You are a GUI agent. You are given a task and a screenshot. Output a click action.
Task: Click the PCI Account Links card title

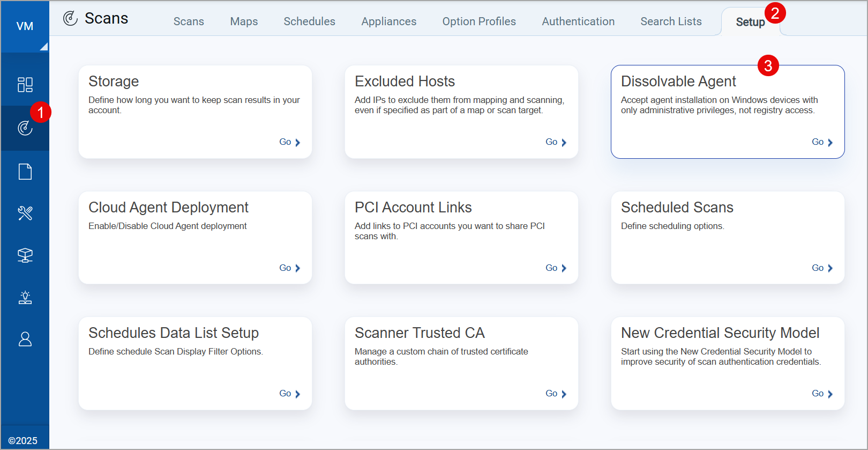[x=413, y=208]
